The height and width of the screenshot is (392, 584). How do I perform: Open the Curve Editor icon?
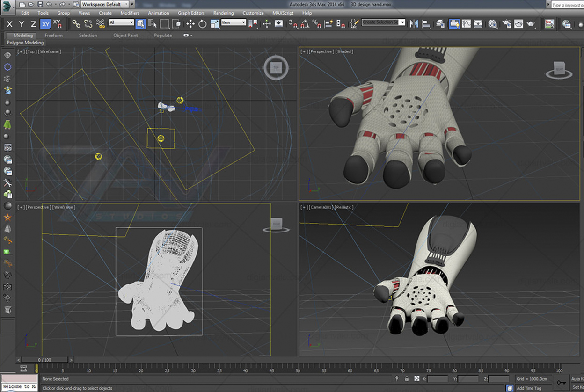[466, 23]
